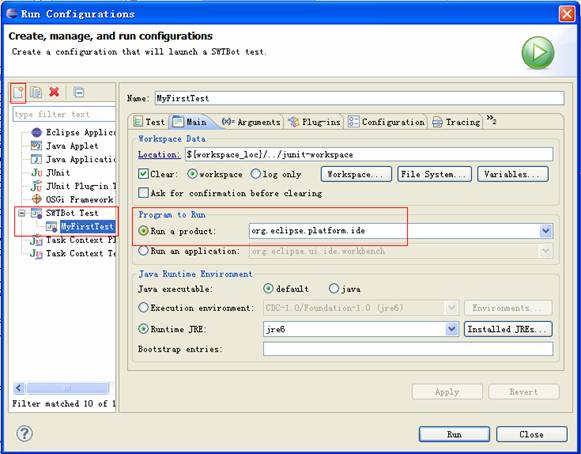This screenshot has height=454, width=581.
Task: Click the Duplicate configuration icon
Action: (x=36, y=92)
